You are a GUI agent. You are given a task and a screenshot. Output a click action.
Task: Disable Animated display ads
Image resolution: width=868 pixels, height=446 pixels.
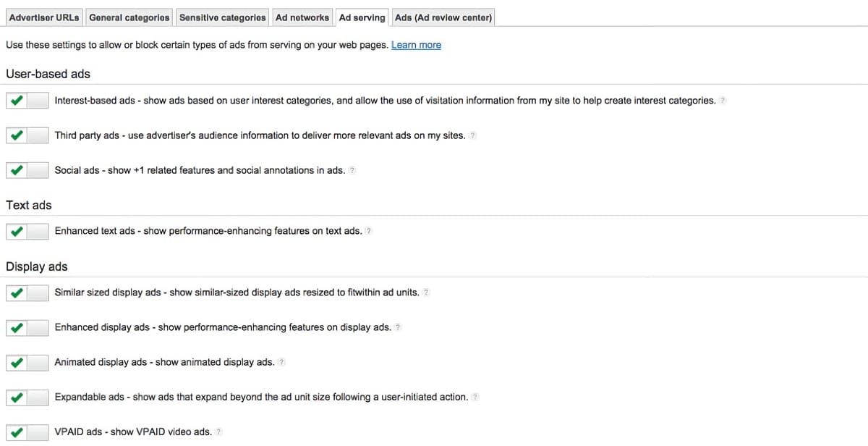click(x=27, y=362)
